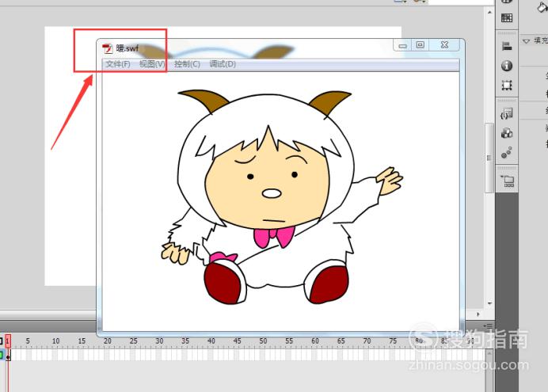Viewport: 548px width, 392px height.
Task: Toggle the show-all-layers-as-outlines header icon
Action: [x=1, y=341]
